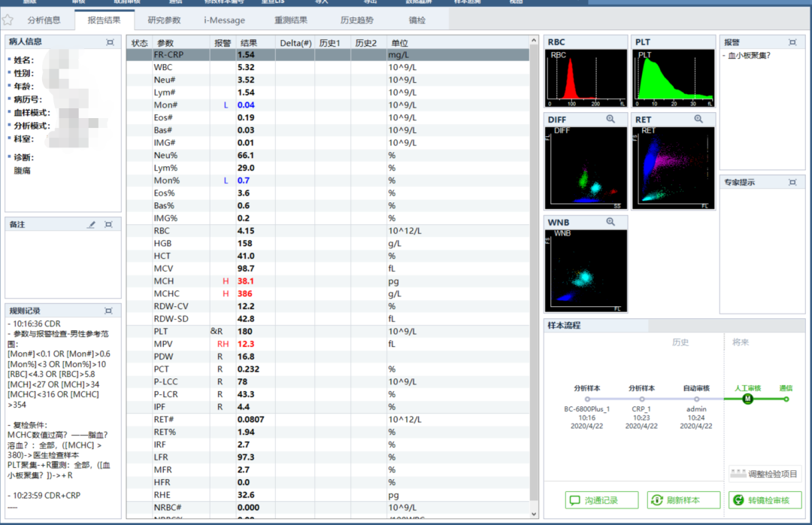Open the PLT histogram thumbnail

coord(673,78)
